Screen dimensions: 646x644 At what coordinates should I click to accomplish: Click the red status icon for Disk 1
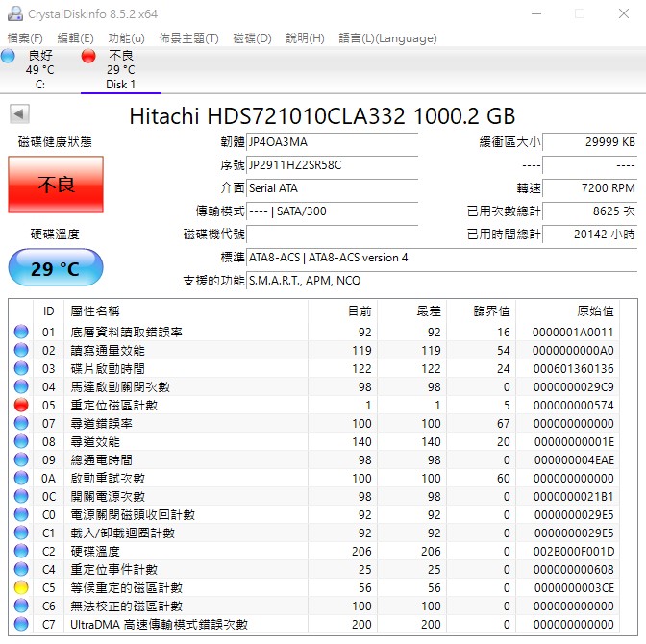click(x=89, y=57)
